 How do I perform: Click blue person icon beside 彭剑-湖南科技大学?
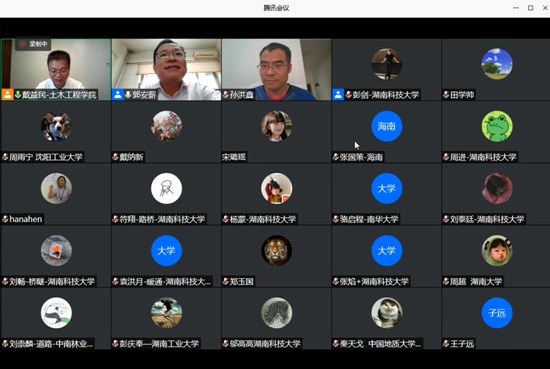[x=338, y=94]
